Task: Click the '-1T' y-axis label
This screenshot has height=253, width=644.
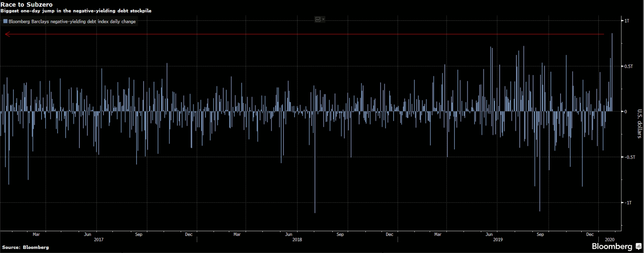Action: pyautogui.click(x=628, y=203)
